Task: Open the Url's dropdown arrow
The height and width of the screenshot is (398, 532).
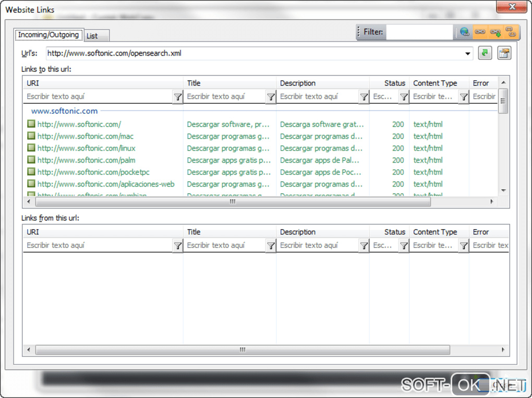Action: point(467,54)
